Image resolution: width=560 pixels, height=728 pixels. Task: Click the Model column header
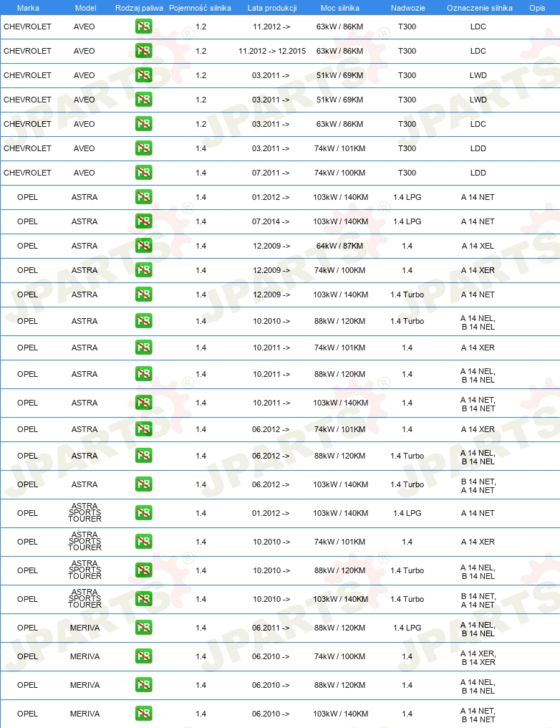click(x=85, y=8)
